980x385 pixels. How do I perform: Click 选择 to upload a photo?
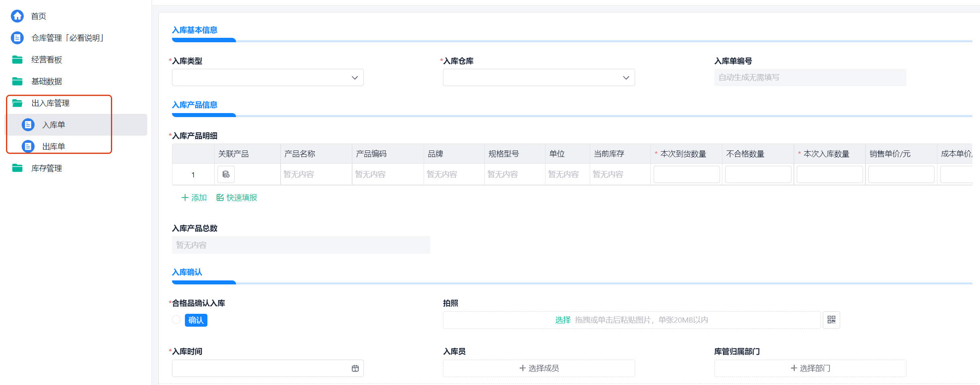[x=563, y=320]
